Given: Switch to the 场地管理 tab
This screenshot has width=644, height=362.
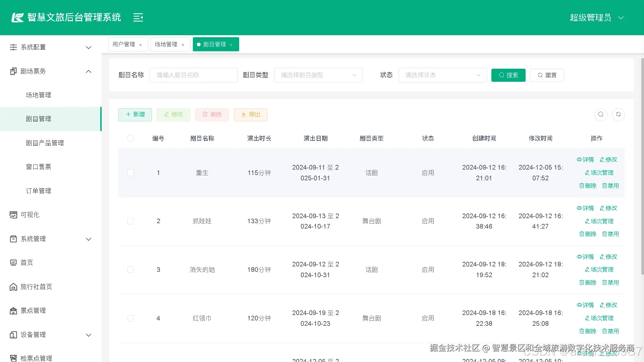Looking at the screenshot, I should 166,44.
